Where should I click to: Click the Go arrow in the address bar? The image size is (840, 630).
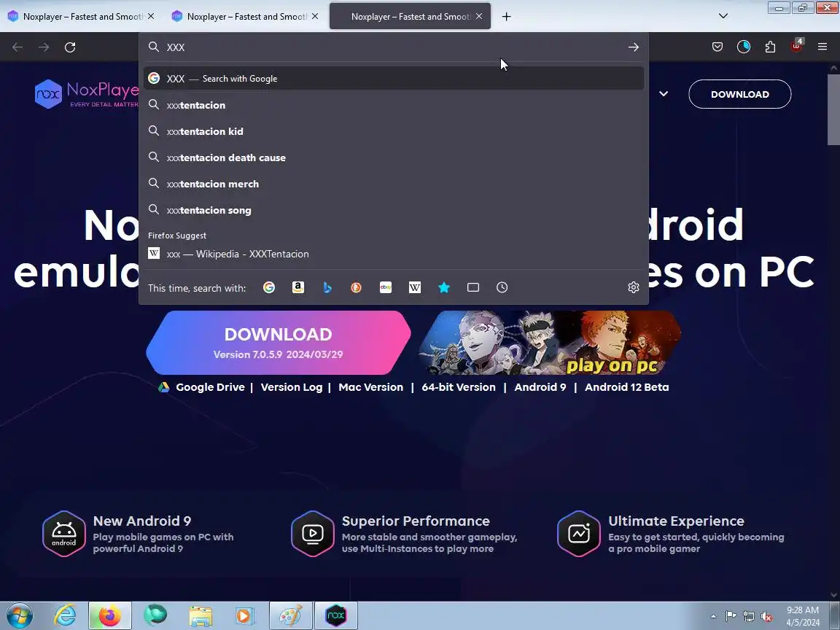(x=633, y=47)
